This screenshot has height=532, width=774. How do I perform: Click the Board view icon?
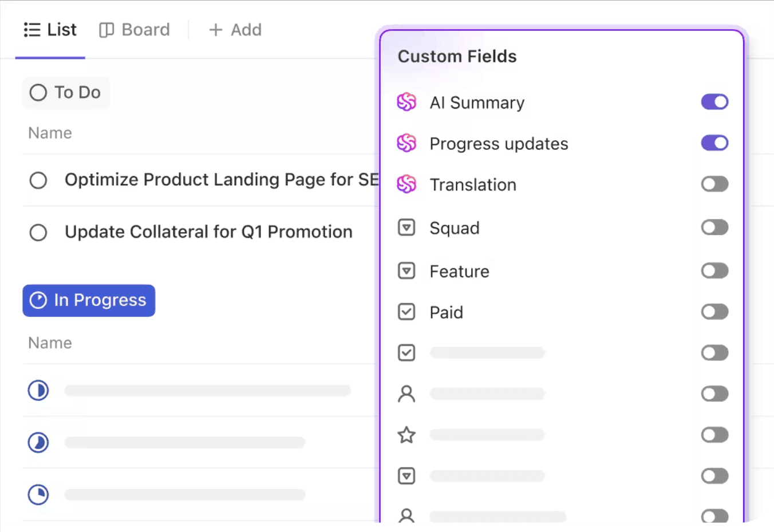(x=106, y=30)
